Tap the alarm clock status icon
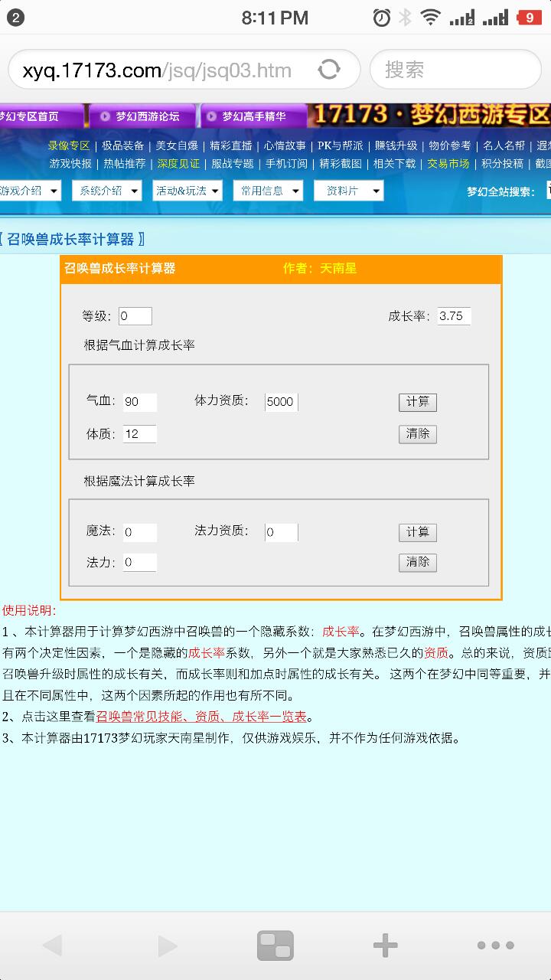Image resolution: width=551 pixels, height=980 pixels. [381, 18]
